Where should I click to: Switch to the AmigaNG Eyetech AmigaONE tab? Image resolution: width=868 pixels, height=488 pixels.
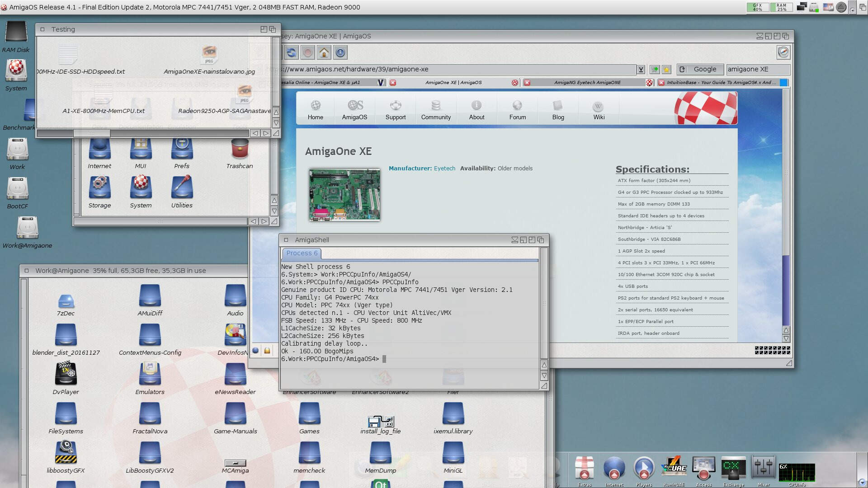(587, 83)
